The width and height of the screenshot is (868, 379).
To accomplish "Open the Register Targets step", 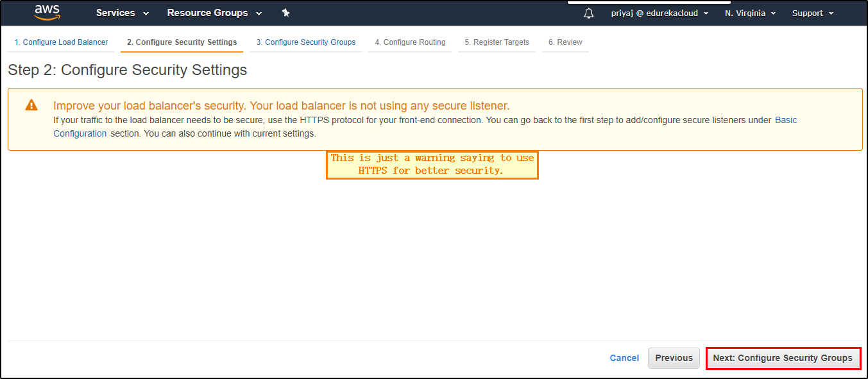I will pos(497,42).
